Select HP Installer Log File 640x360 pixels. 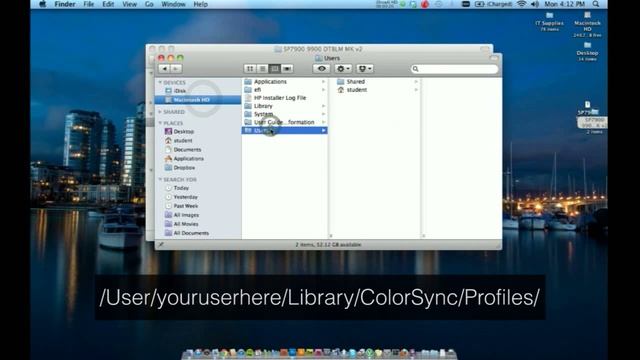tap(284, 98)
